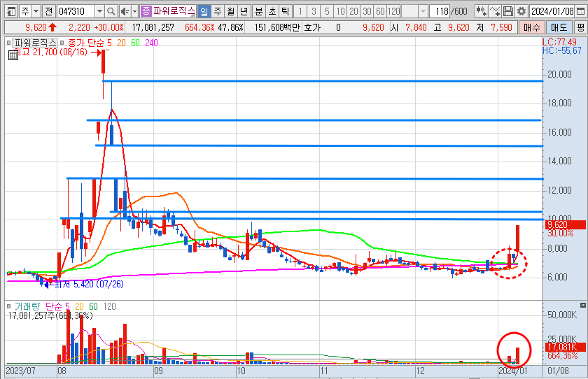Set interval to 5
The width and height of the screenshot is (588, 379).
(x=327, y=12)
